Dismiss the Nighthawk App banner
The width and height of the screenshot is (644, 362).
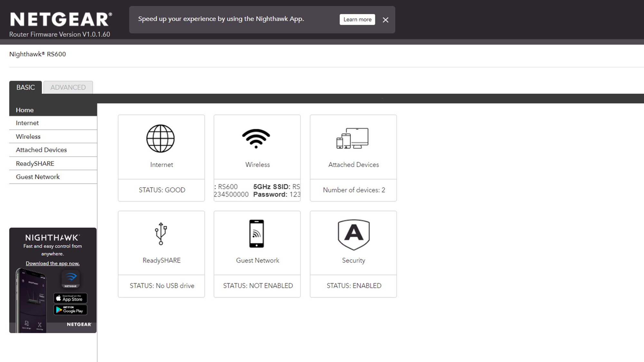pos(385,20)
